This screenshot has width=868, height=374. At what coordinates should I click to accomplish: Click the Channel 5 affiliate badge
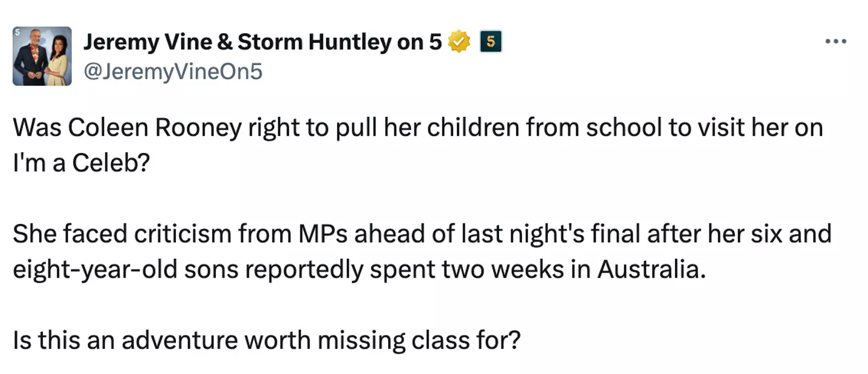[491, 42]
